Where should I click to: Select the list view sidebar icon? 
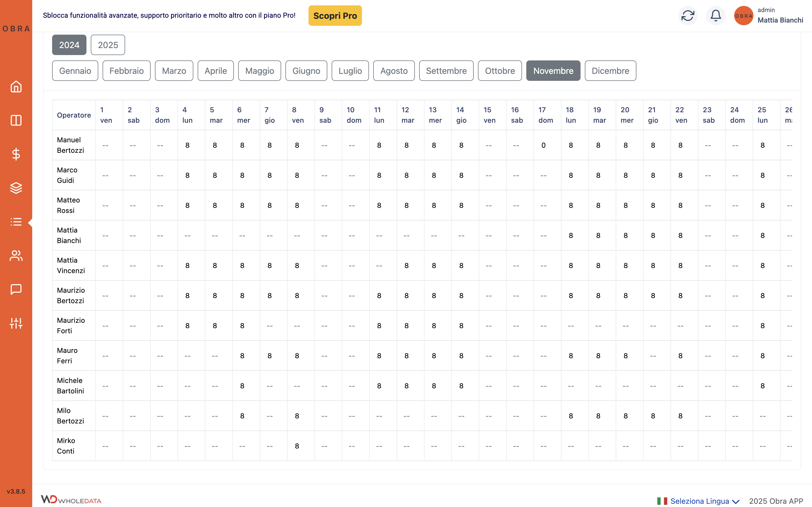point(16,222)
